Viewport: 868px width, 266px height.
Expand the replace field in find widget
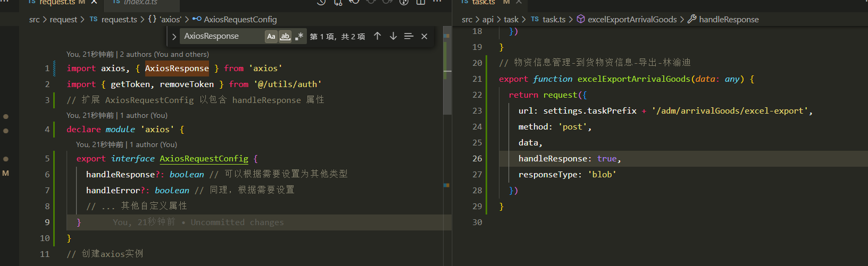point(174,37)
